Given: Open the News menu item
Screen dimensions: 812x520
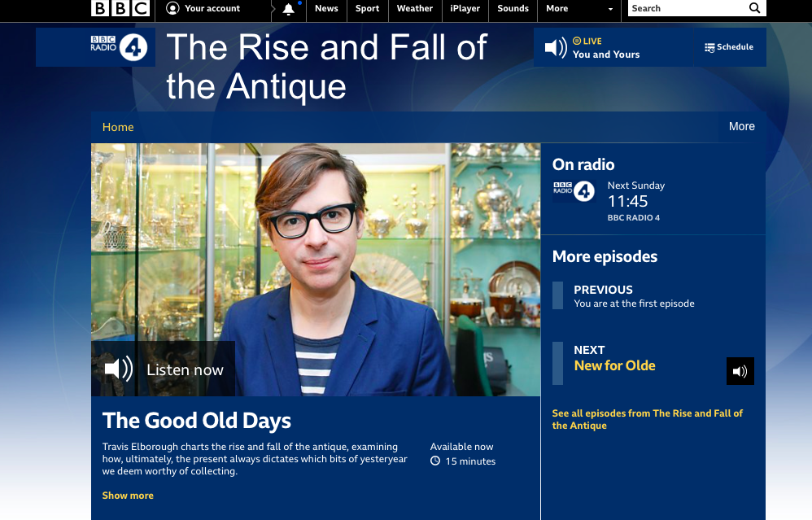Looking at the screenshot, I should coord(326,8).
